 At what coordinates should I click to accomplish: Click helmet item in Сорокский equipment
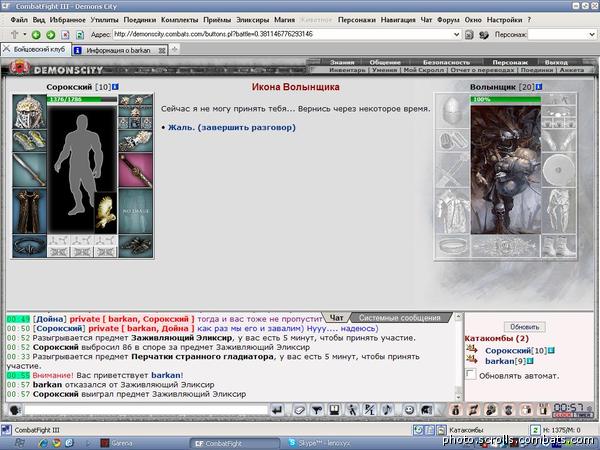point(29,112)
